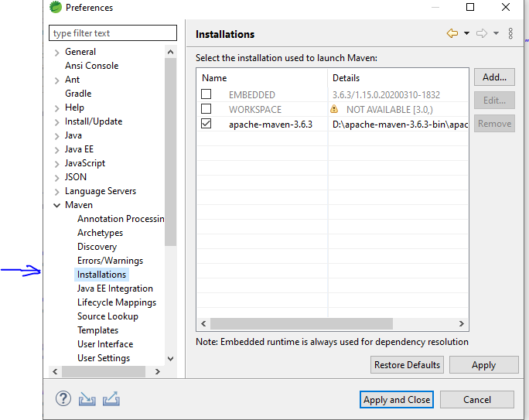Screen dimensions: 529x420
Task: Click the Name column header
Action: (262, 78)
